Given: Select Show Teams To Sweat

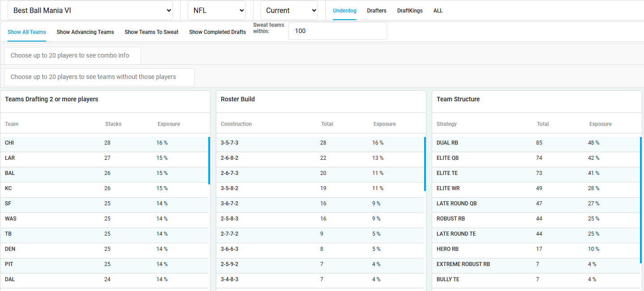Looking at the screenshot, I should click(x=152, y=32).
